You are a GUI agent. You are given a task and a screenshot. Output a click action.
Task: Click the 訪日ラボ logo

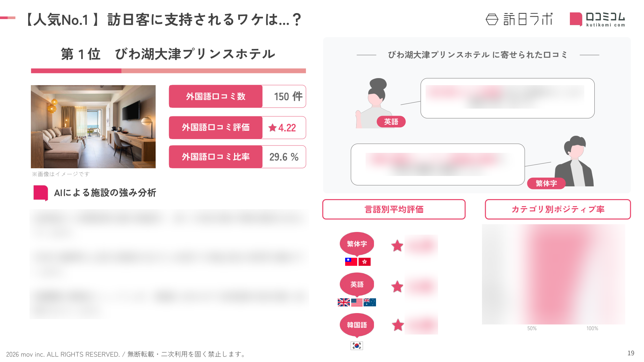click(519, 19)
